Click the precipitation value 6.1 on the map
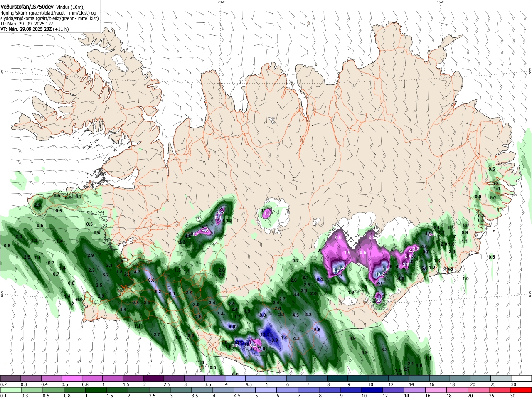The width and height of the screenshot is (532, 399). pos(172,293)
